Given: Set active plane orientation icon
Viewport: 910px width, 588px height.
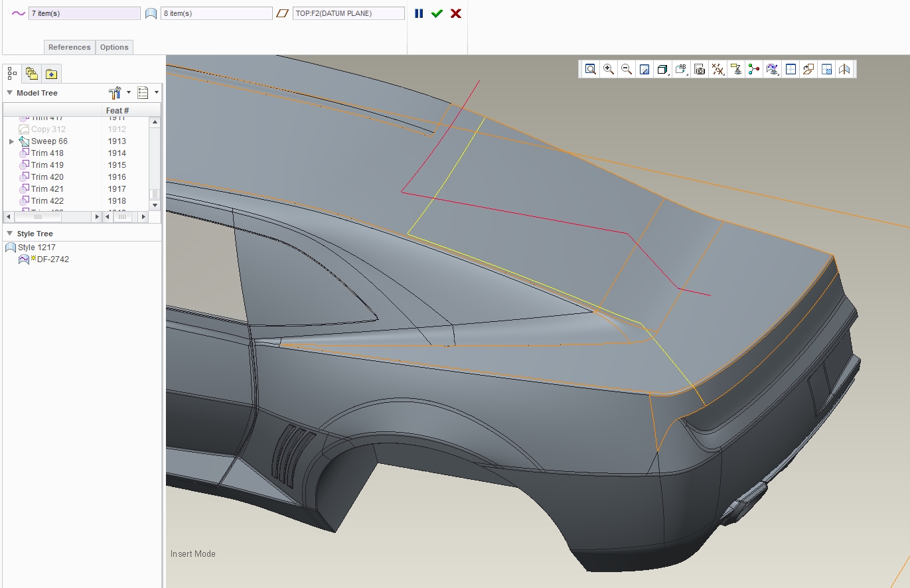Looking at the screenshot, I should 808,69.
